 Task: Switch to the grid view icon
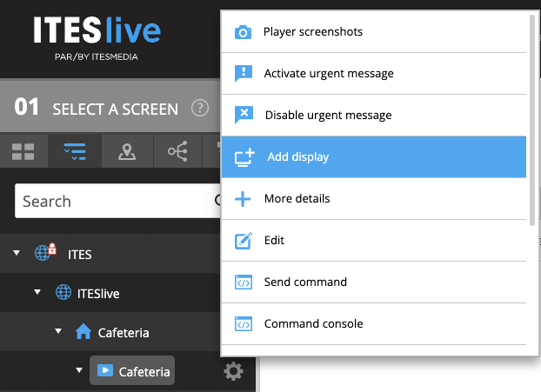click(x=23, y=153)
